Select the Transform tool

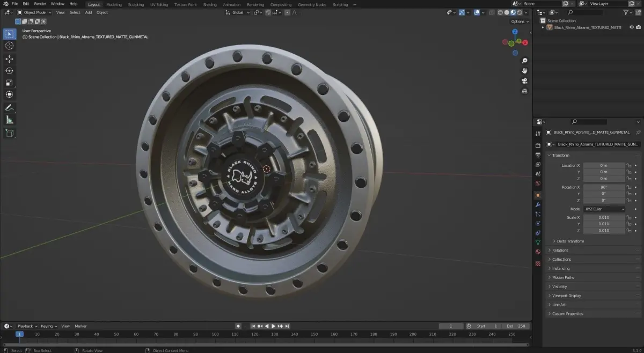coord(10,94)
